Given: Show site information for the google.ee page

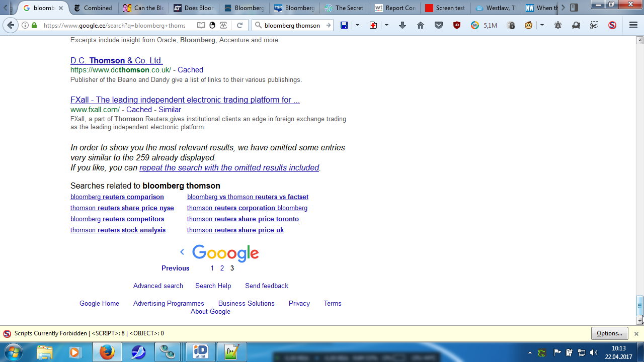Looking at the screenshot, I should [25, 25].
